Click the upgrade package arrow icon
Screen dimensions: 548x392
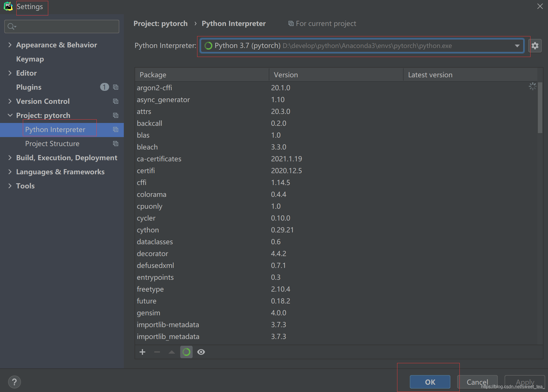pos(171,352)
